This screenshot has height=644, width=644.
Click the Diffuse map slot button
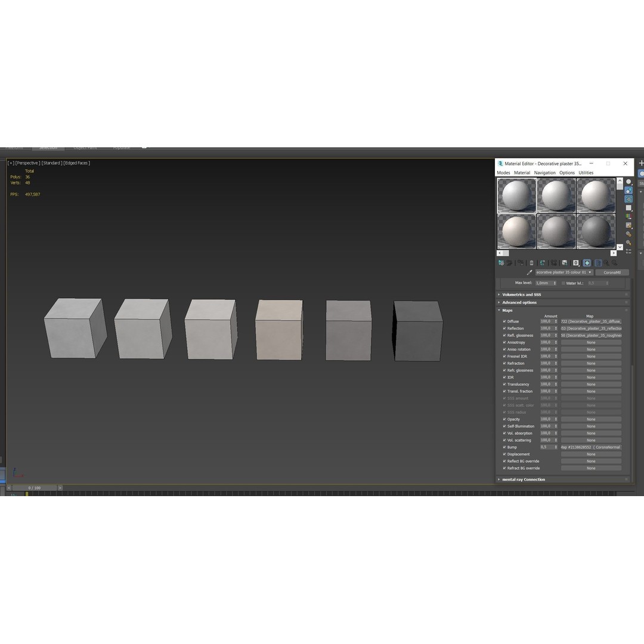[x=590, y=321]
